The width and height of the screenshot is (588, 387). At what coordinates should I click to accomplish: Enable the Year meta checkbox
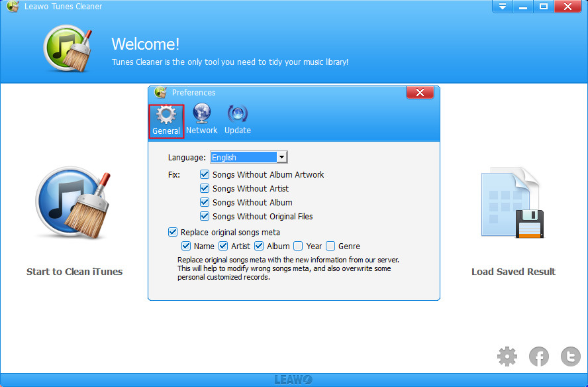tap(298, 246)
